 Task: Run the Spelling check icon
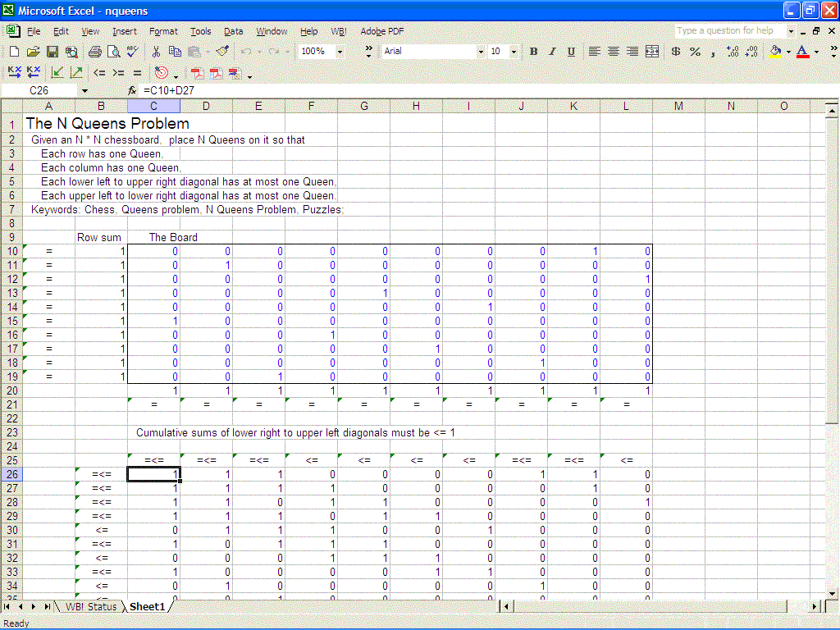(133, 52)
